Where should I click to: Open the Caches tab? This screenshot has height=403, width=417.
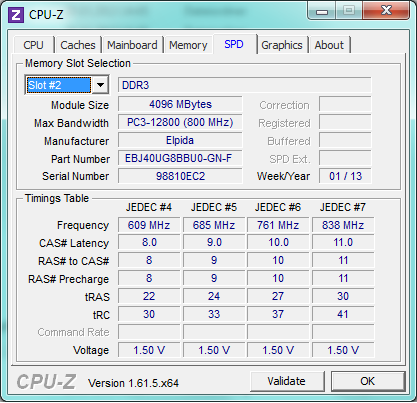[78, 45]
